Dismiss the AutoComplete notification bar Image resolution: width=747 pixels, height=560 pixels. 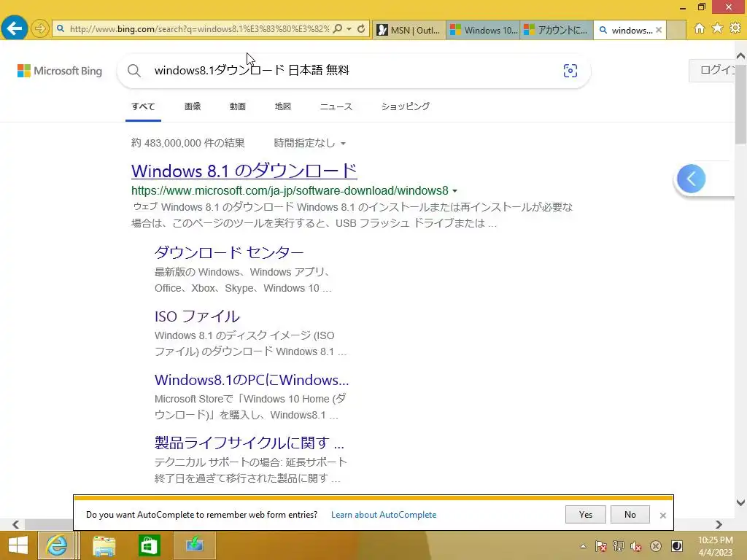click(x=662, y=516)
